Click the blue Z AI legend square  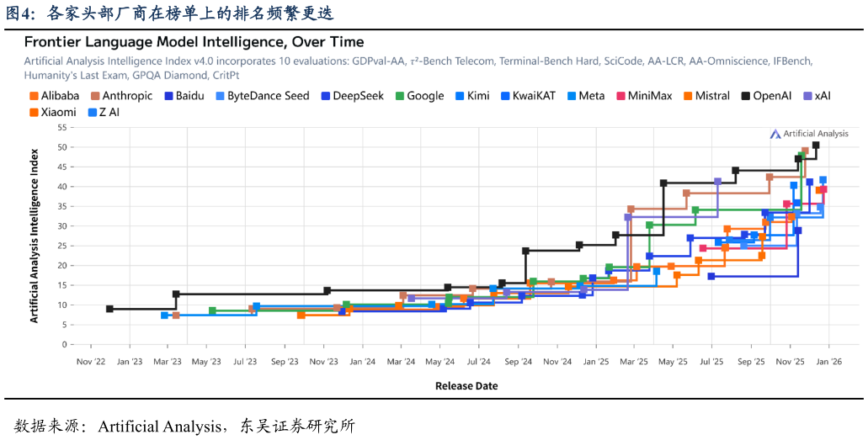93,112
